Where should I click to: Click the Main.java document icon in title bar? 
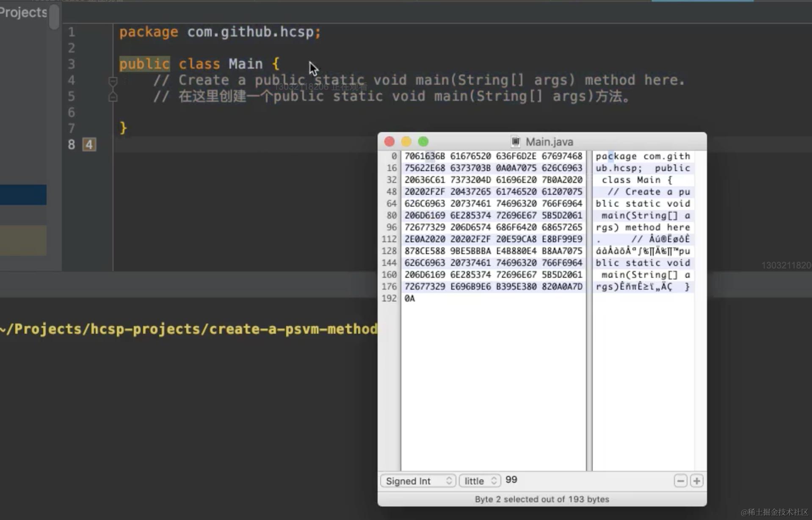[x=515, y=141]
